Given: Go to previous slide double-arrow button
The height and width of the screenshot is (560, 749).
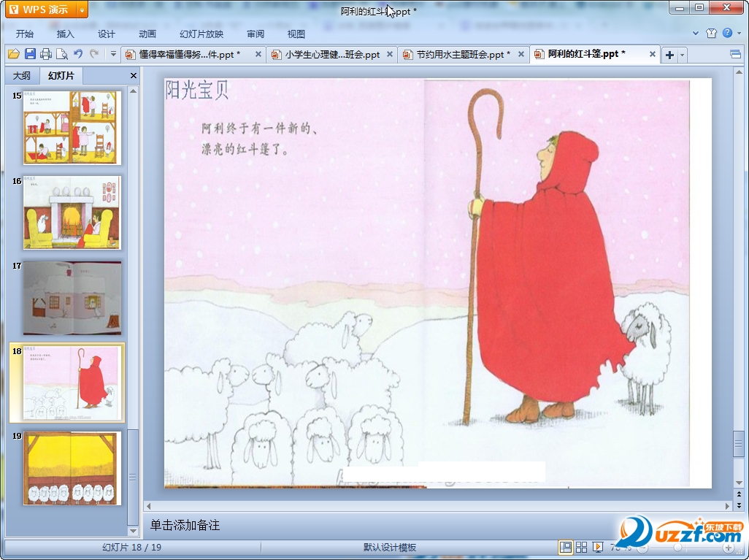Looking at the screenshot, I should click(739, 494).
